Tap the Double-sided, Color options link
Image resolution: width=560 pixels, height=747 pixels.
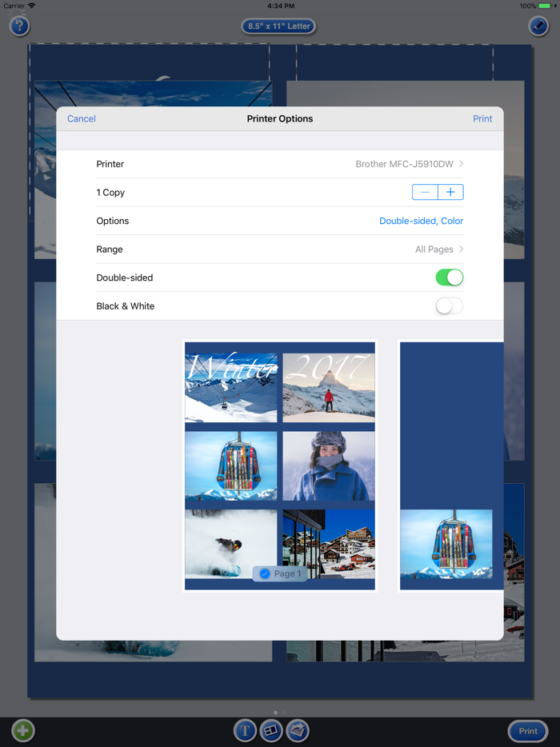[x=422, y=221]
